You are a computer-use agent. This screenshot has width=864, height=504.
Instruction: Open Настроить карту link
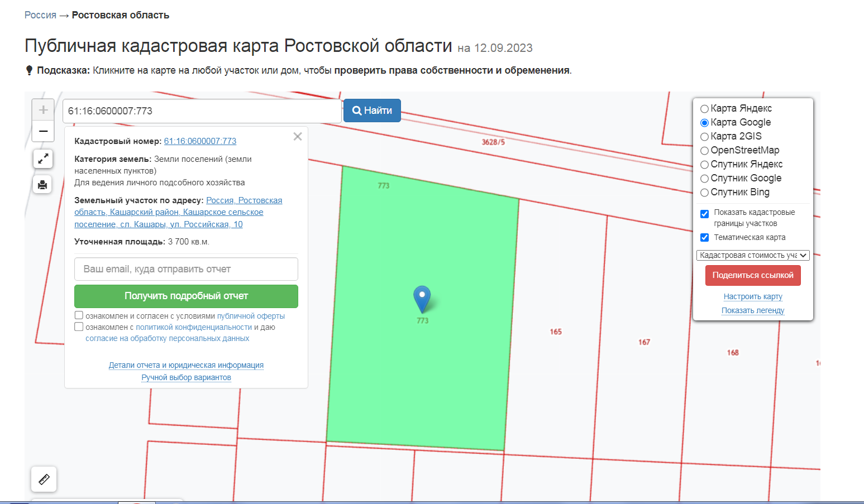pos(753,296)
